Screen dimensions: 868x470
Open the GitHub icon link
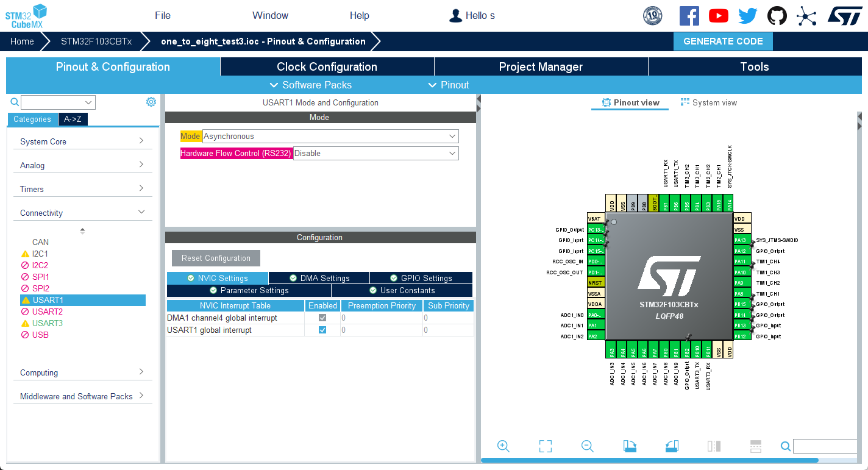click(x=777, y=16)
